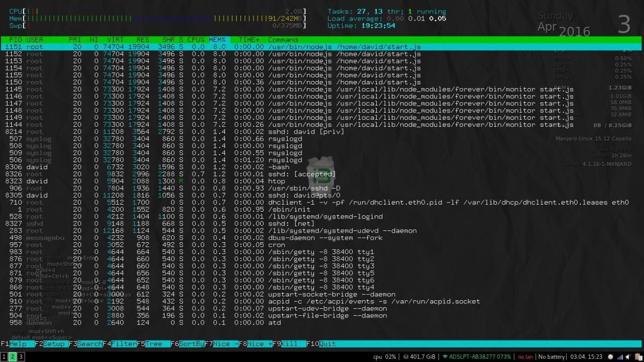
Task: Sort by the SHR column header
Action: pyautogui.click(x=169, y=40)
